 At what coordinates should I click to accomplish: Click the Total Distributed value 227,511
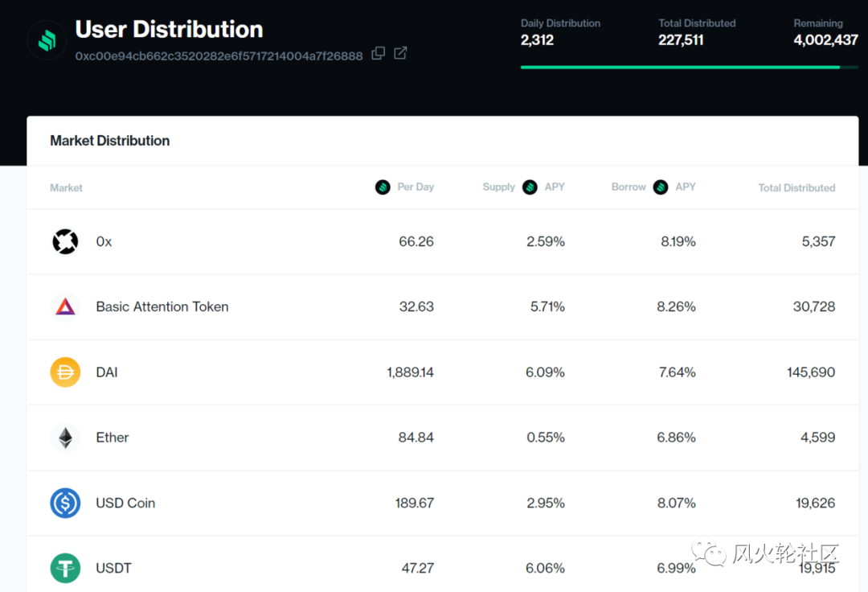click(681, 40)
